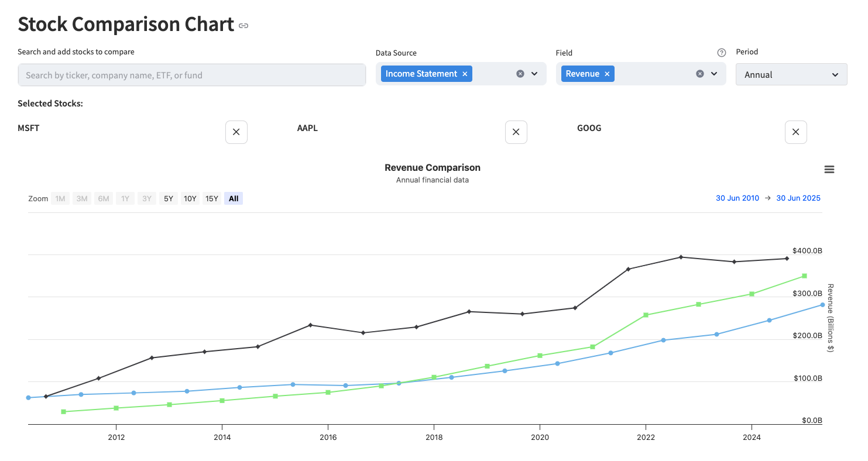The width and height of the screenshot is (868, 461).
Task: Remove MSFT from selected stocks
Action: (x=236, y=132)
